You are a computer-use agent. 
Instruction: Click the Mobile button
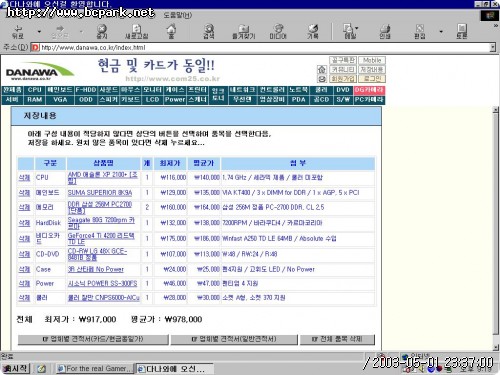point(372,60)
